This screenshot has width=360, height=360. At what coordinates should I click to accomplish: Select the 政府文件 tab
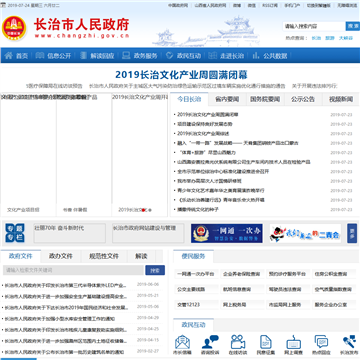[x=21, y=256]
